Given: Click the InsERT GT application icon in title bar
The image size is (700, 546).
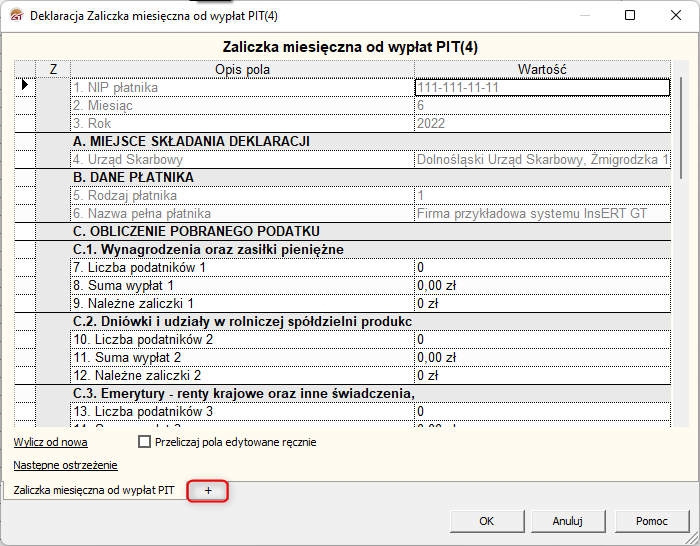Looking at the screenshot, I should click(x=17, y=16).
